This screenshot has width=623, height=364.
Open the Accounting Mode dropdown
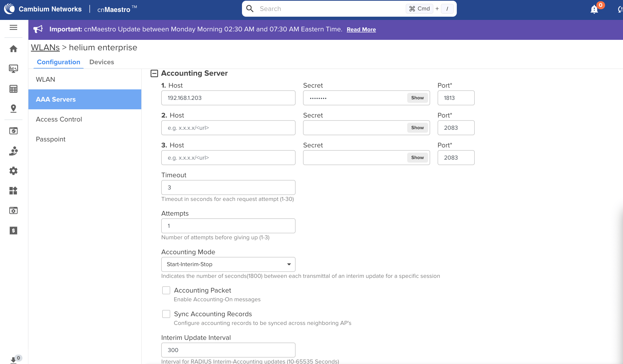click(228, 264)
